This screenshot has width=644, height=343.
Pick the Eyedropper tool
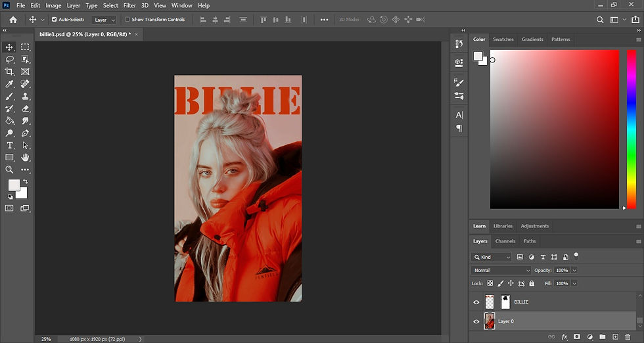(10, 84)
